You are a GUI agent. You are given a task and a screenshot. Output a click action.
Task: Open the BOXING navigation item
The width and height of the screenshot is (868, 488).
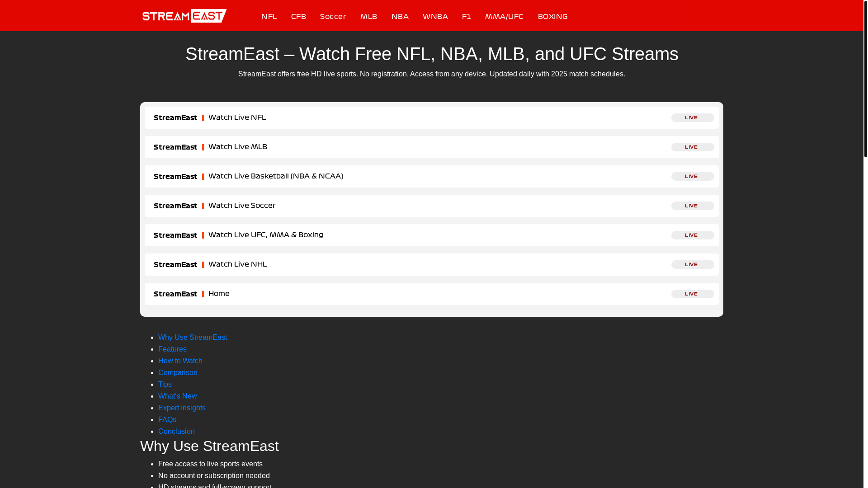pyautogui.click(x=552, y=17)
